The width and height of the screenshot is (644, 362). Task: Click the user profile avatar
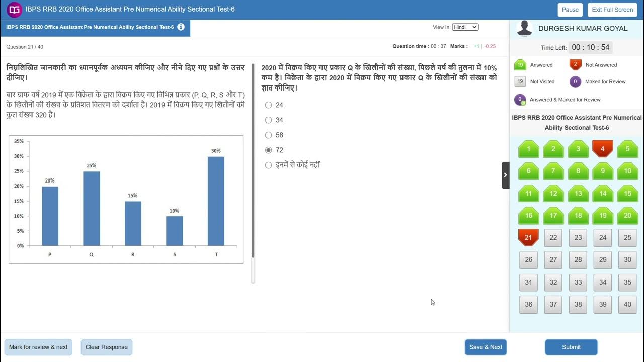[x=525, y=29]
